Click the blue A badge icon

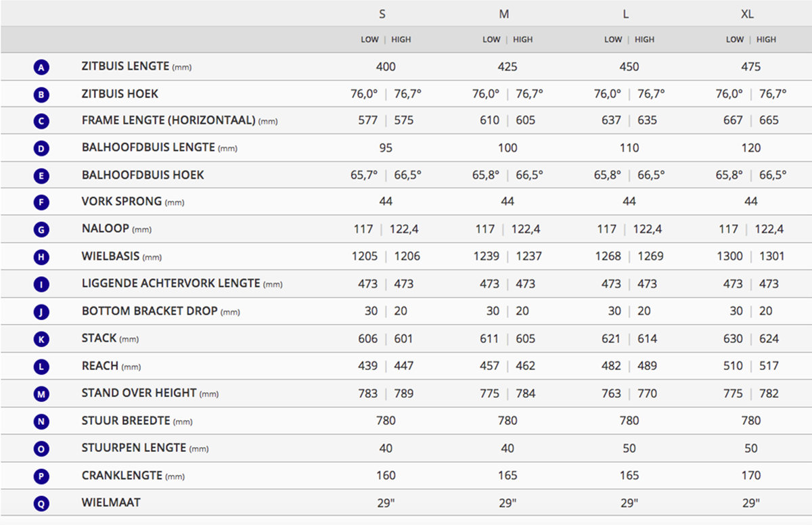41,68
